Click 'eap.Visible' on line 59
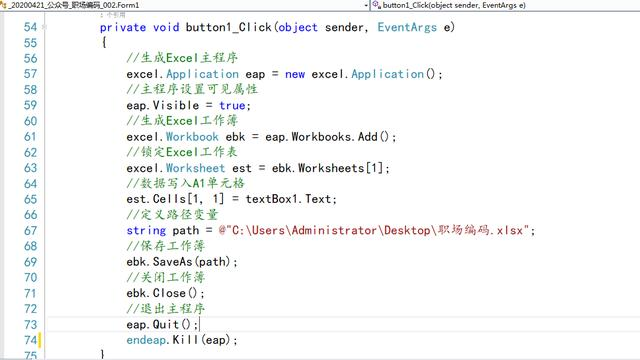 tap(163, 105)
